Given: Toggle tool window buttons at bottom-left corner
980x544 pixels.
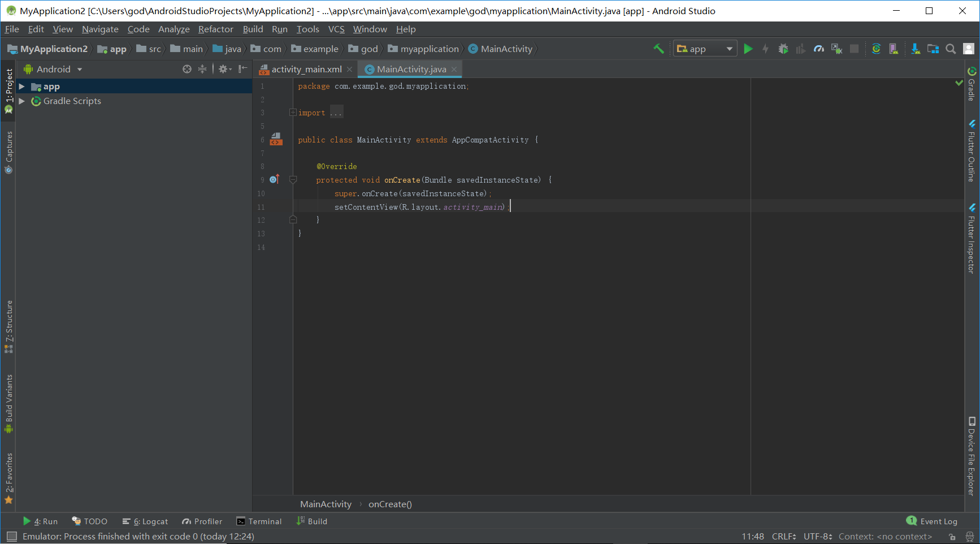Looking at the screenshot, I should (x=11, y=537).
